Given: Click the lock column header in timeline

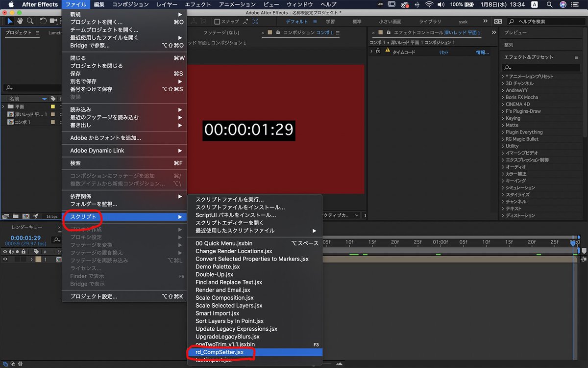Looking at the screenshot, I should pyautogui.click(x=23, y=251).
